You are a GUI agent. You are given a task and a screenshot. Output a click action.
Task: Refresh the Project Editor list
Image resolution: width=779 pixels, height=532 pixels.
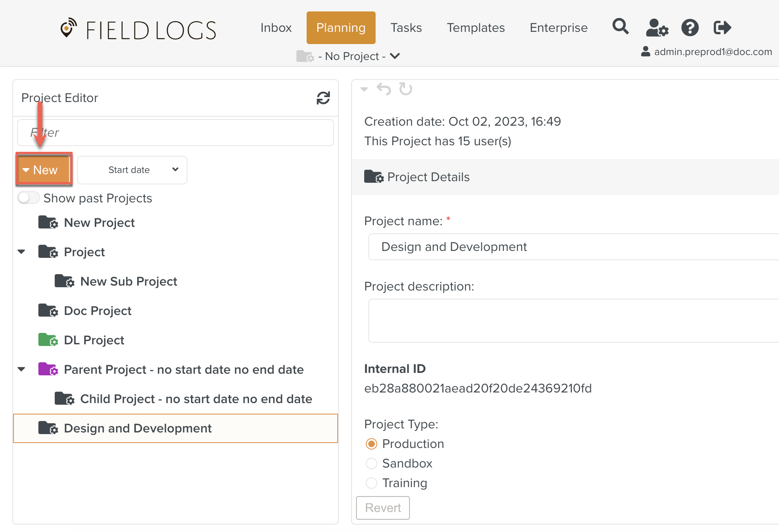click(x=323, y=98)
